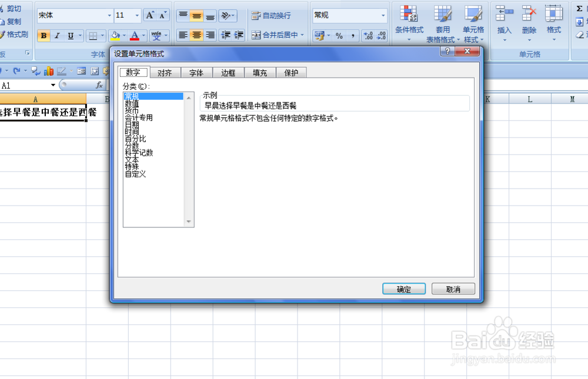Click category list scroll down arrow
The height and width of the screenshot is (379, 588).
tap(189, 222)
